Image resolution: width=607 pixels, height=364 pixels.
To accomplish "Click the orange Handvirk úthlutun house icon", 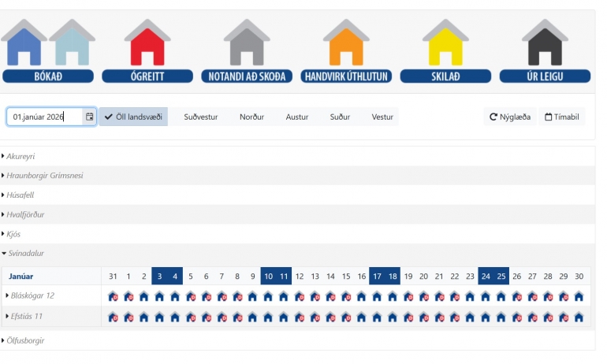I will tap(346, 45).
